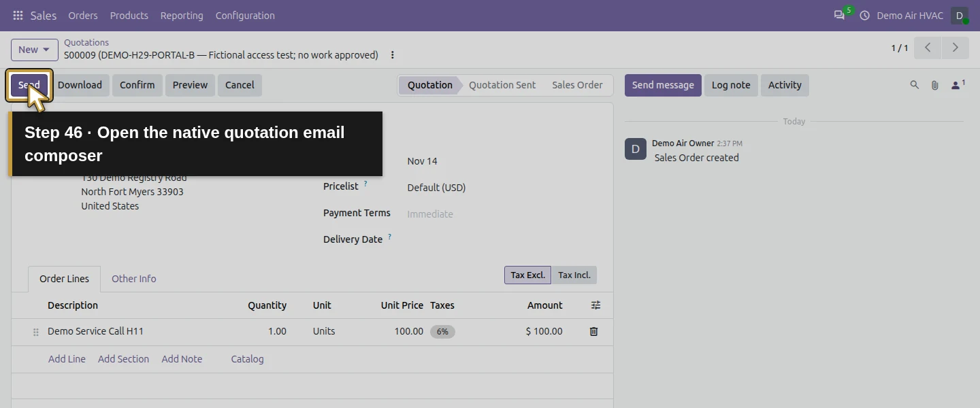Open the Reporting menu
Image resolution: width=980 pixels, height=408 pixels.
182,15
